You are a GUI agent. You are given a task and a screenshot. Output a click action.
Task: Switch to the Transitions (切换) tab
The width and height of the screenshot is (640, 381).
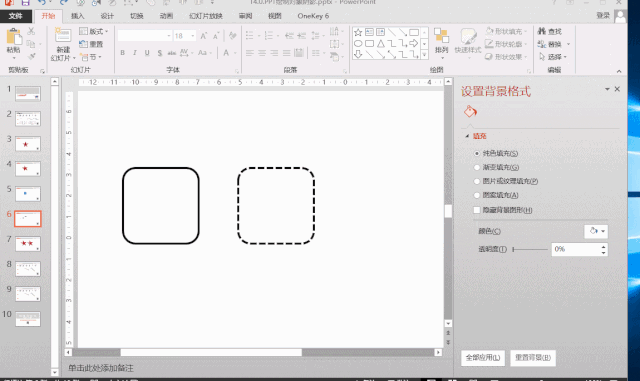[137, 16]
